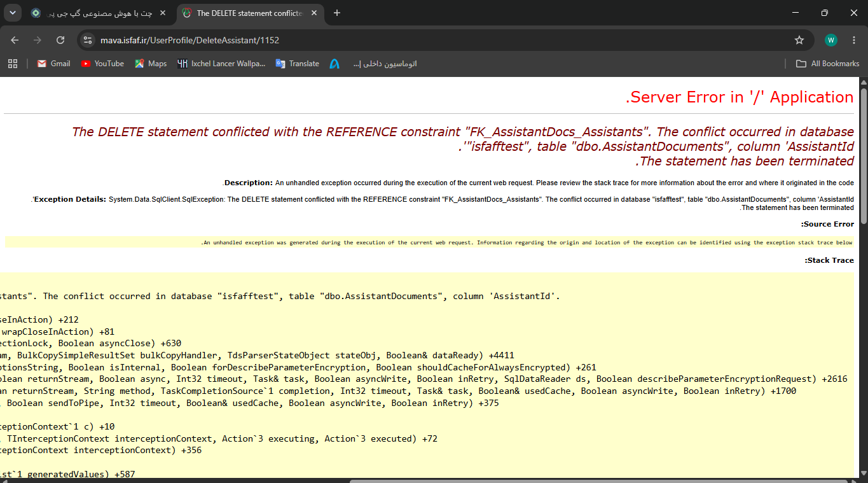Click the vertical scrollbar thumb

tap(864, 156)
